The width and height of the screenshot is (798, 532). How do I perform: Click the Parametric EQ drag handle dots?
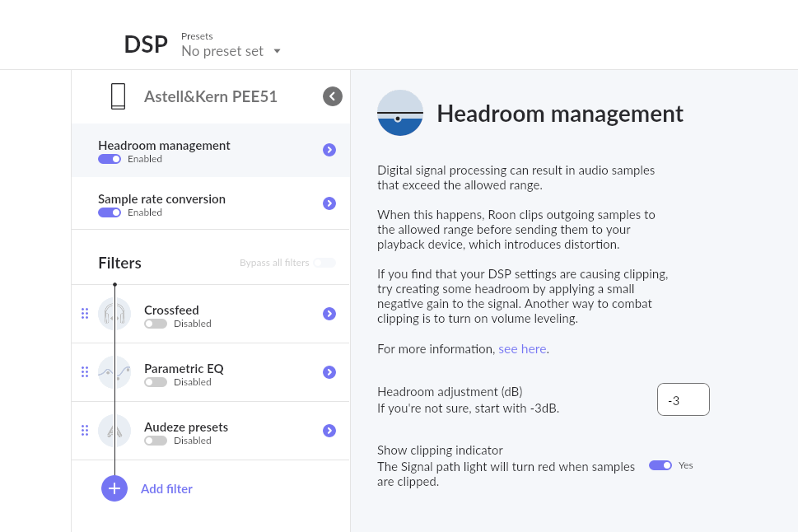click(x=85, y=372)
